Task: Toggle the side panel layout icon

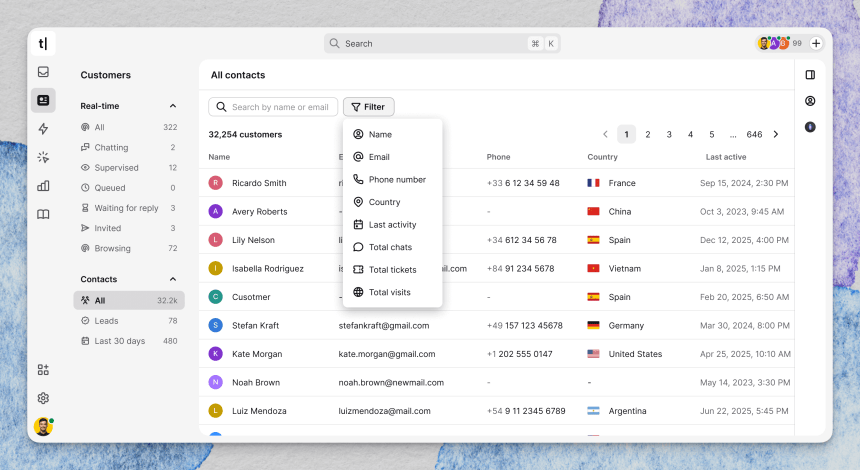Action: [x=810, y=75]
